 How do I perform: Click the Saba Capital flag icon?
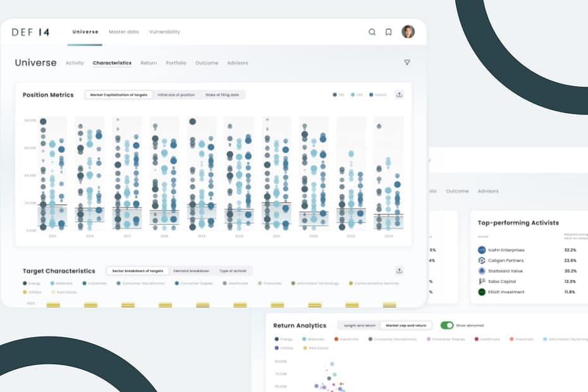pos(482,281)
